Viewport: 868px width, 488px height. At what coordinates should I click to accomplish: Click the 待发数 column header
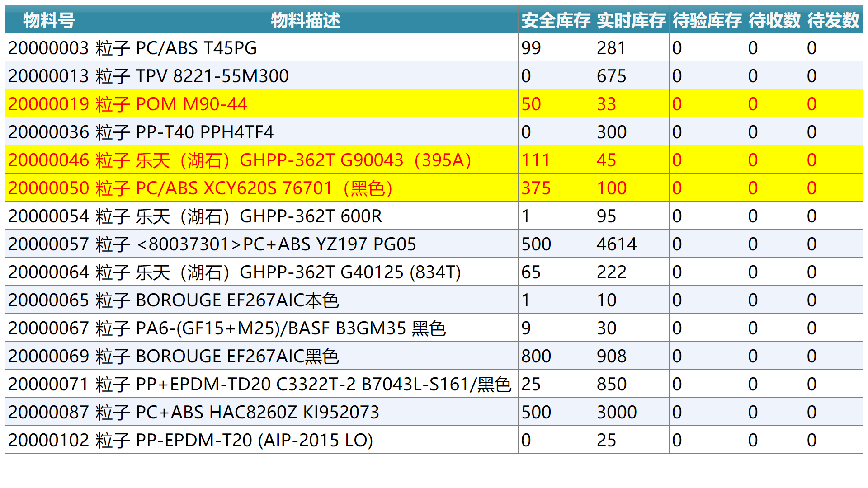tap(833, 20)
